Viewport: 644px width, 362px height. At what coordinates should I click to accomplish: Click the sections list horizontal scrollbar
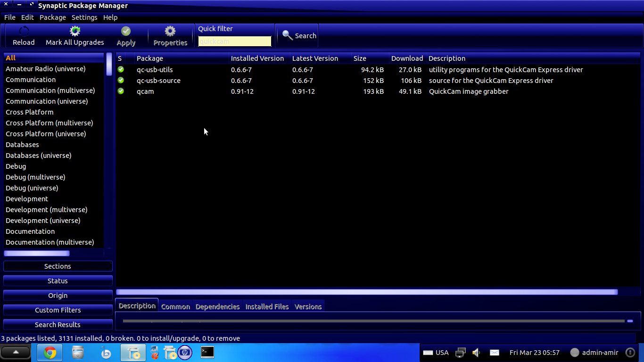37,254
